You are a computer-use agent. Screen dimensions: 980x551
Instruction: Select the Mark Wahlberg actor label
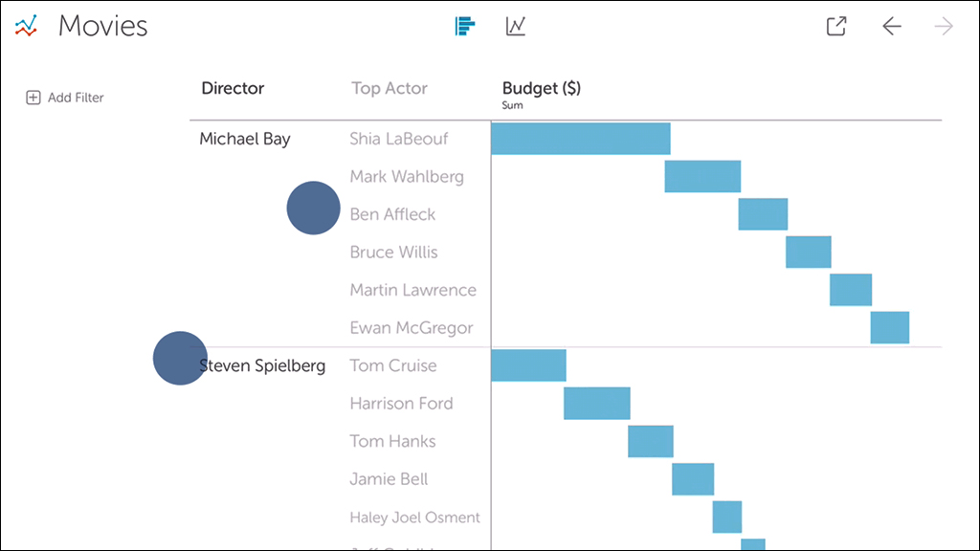tap(407, 176)
